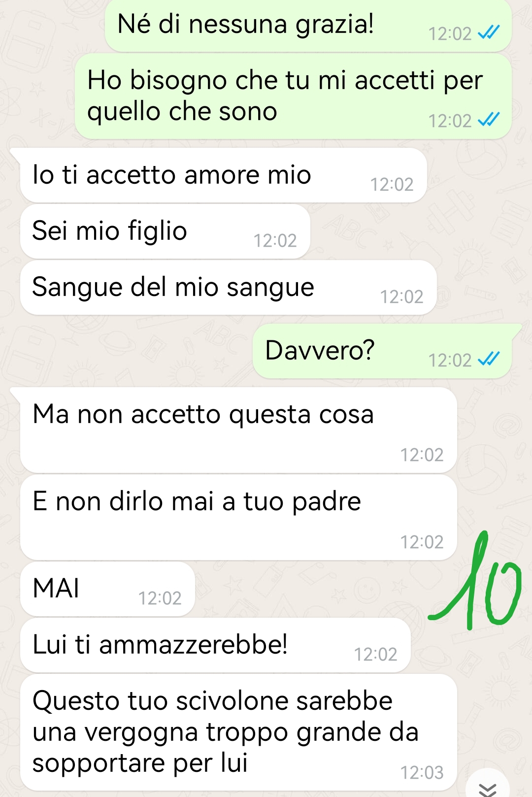Click blue double check on 'Davvero?' message
532x797 pixels.
pos(489,359)
